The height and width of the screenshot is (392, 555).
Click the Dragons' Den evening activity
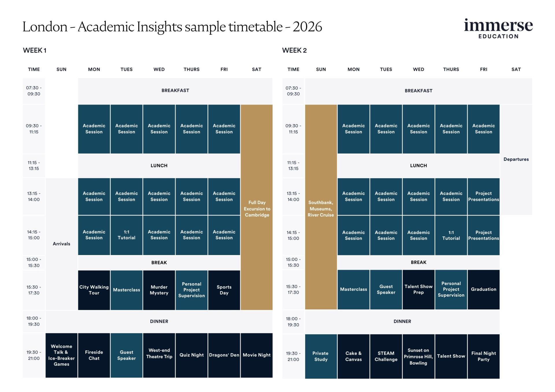pyautogui.click(x=224, y=355)
